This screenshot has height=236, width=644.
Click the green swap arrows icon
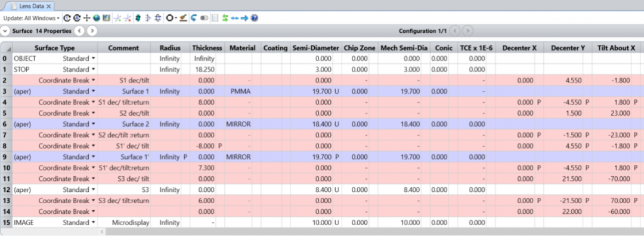225,18
